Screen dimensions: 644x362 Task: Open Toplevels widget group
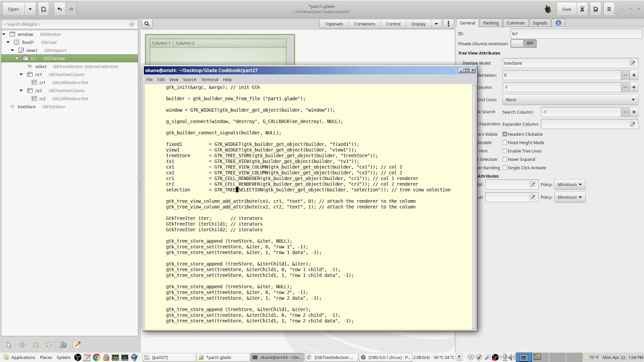[334, 24]
